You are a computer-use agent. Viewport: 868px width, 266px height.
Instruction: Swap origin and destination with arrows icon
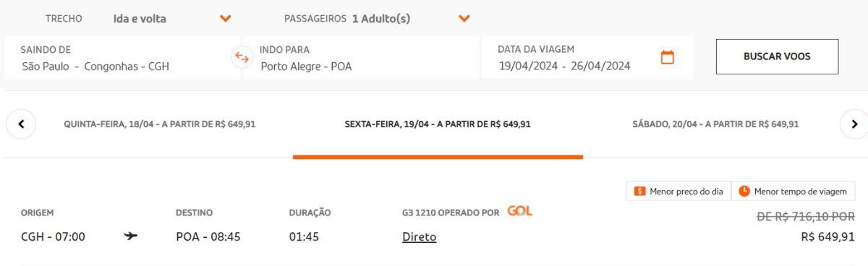point(242,57)
